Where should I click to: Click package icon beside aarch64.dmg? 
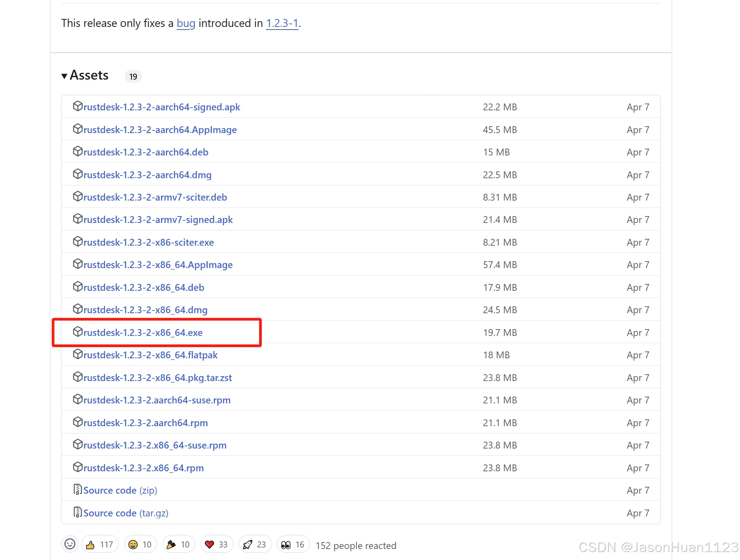[x=78, y=174]
